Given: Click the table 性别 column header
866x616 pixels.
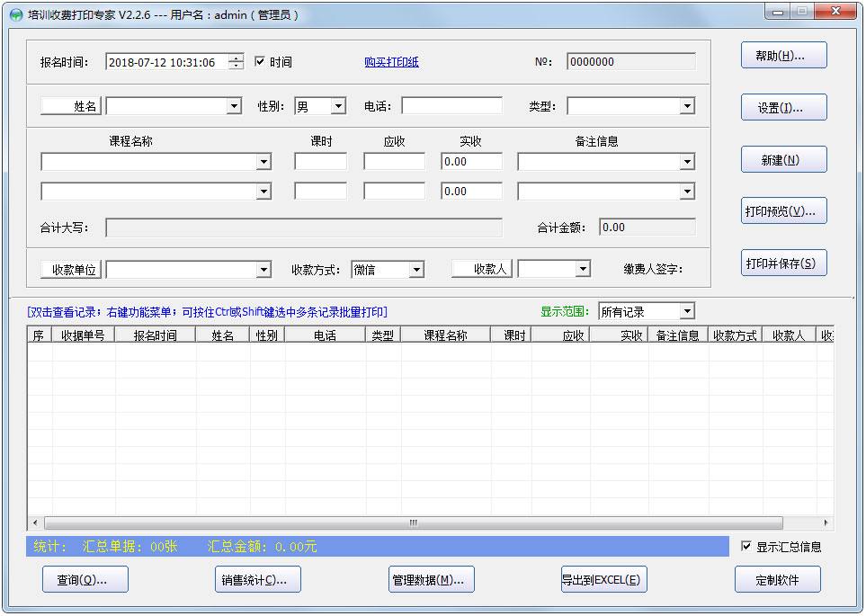Looking at the screenshot, I should [267, 335].
